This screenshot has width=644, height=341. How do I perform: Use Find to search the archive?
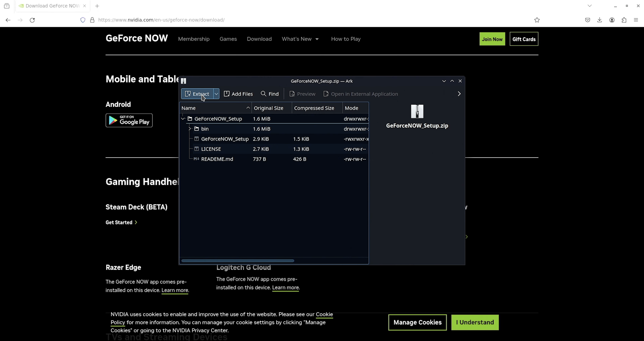click(269, 94)
